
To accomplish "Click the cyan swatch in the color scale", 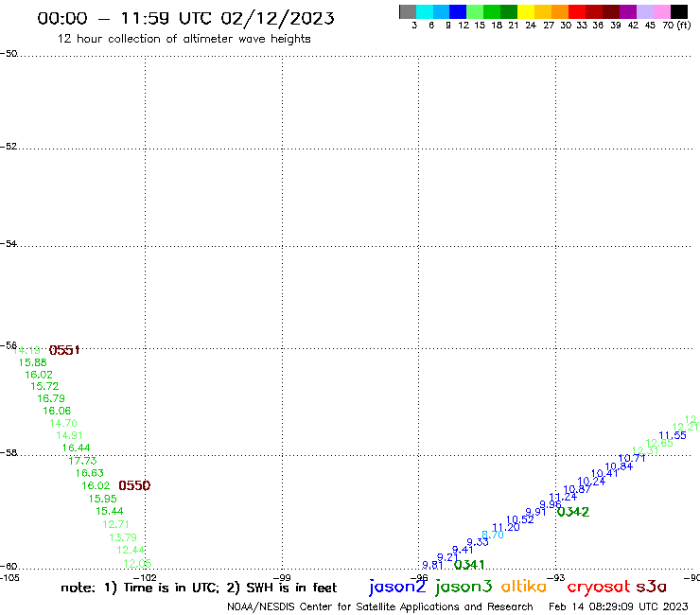I will (425, 11).
